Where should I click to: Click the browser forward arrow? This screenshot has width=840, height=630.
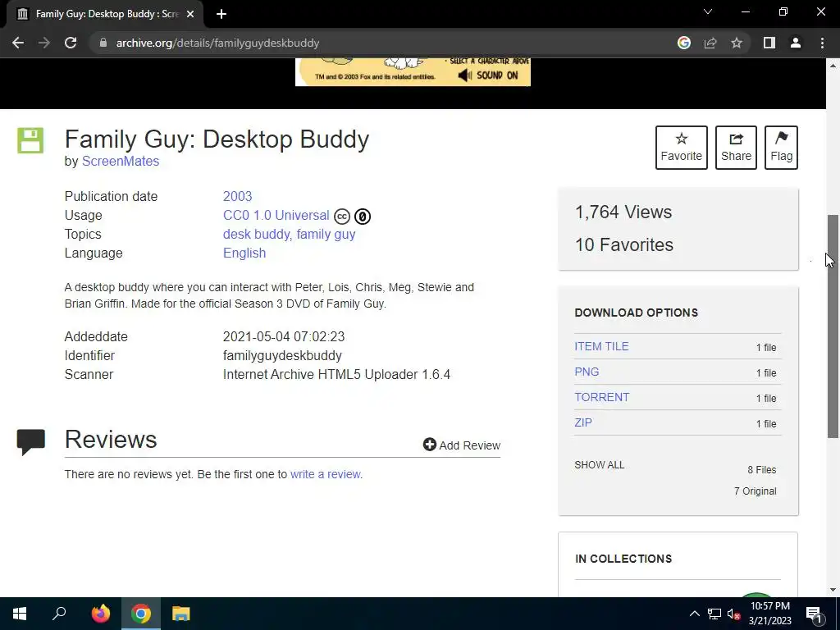pyautogui.click(x=44, y=43)
